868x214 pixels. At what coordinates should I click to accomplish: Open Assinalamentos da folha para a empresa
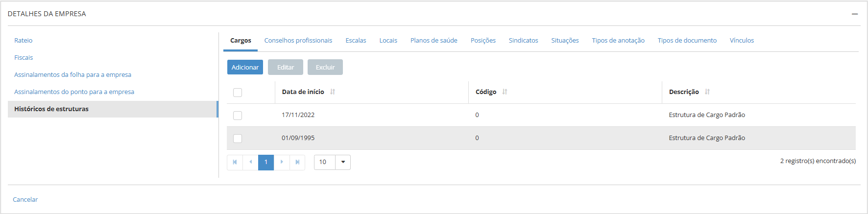pyautogui.click(x=72, y=75)
